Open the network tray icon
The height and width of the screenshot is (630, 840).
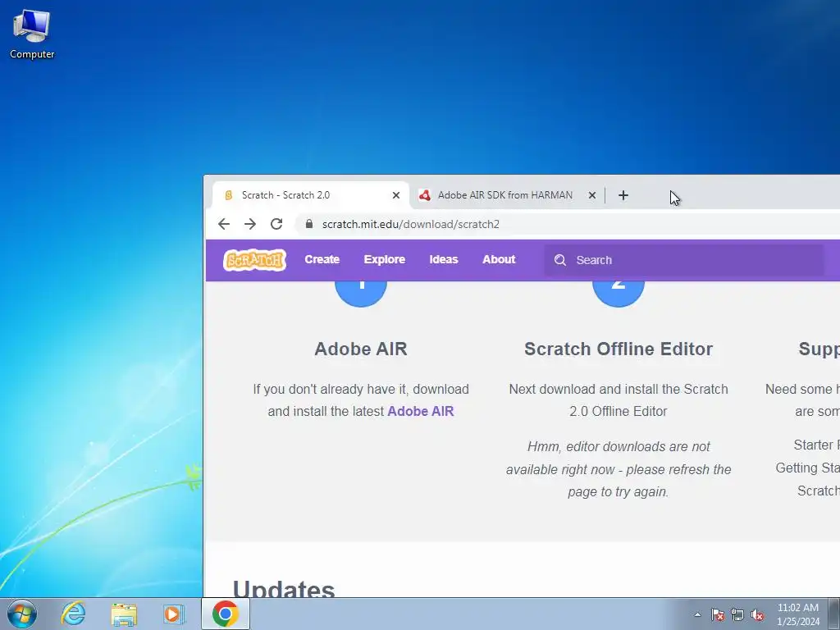pos(737,614)
